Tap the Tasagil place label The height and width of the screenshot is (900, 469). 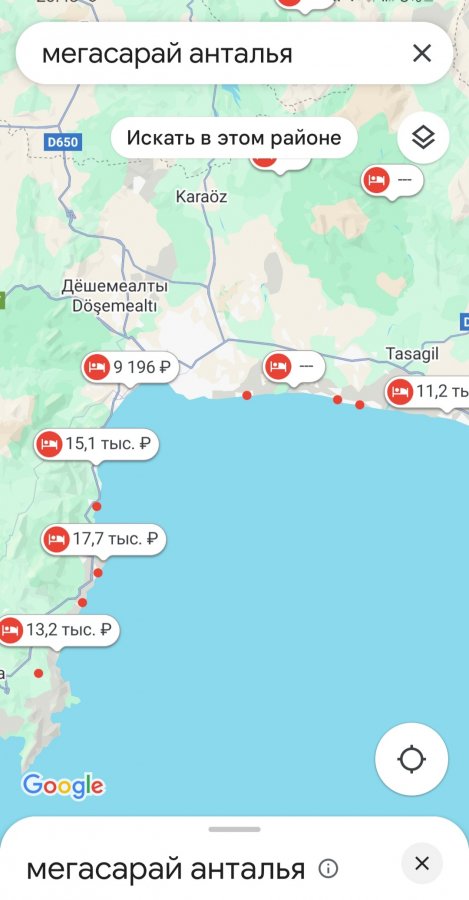click(412, 354)
